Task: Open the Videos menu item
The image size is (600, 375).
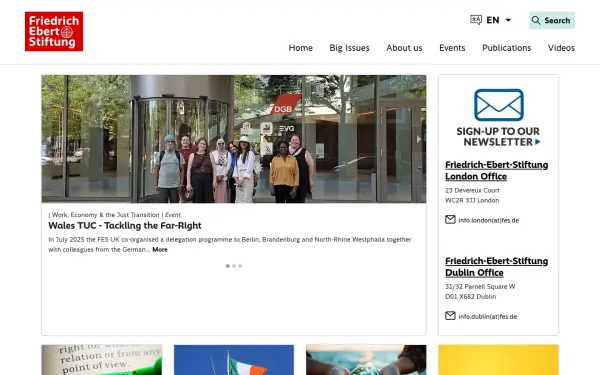Action: coord(561,48)
